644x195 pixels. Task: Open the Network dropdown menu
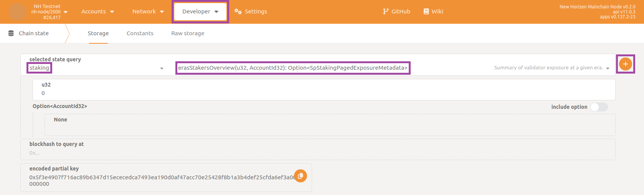tap(148, 11)
